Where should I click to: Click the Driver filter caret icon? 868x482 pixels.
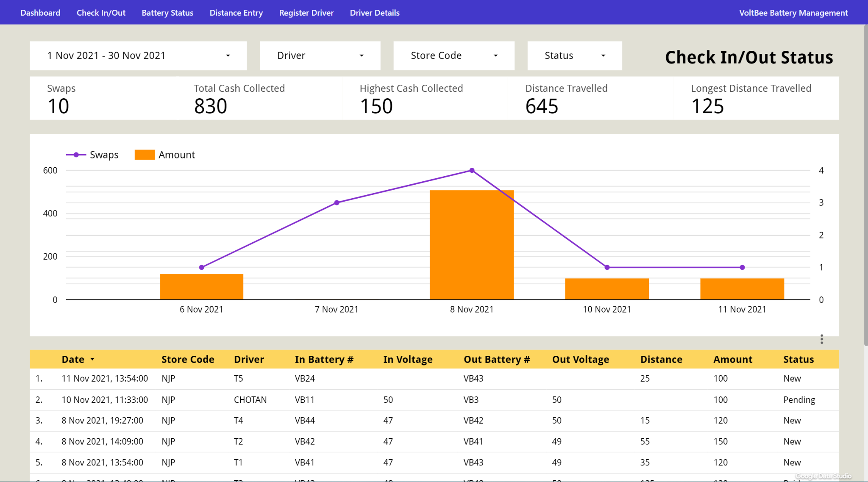point(362,55)
